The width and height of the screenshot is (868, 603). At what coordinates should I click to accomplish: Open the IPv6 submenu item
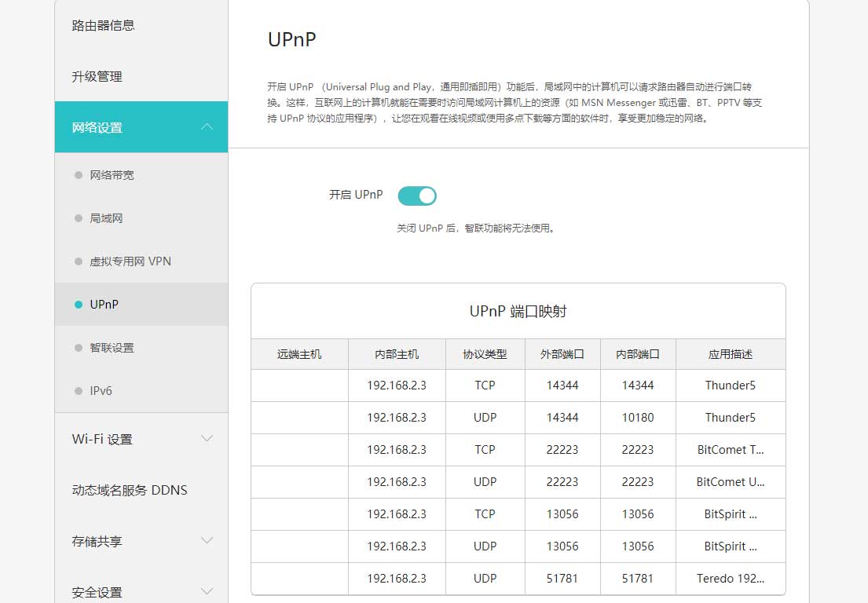[101, 390]
